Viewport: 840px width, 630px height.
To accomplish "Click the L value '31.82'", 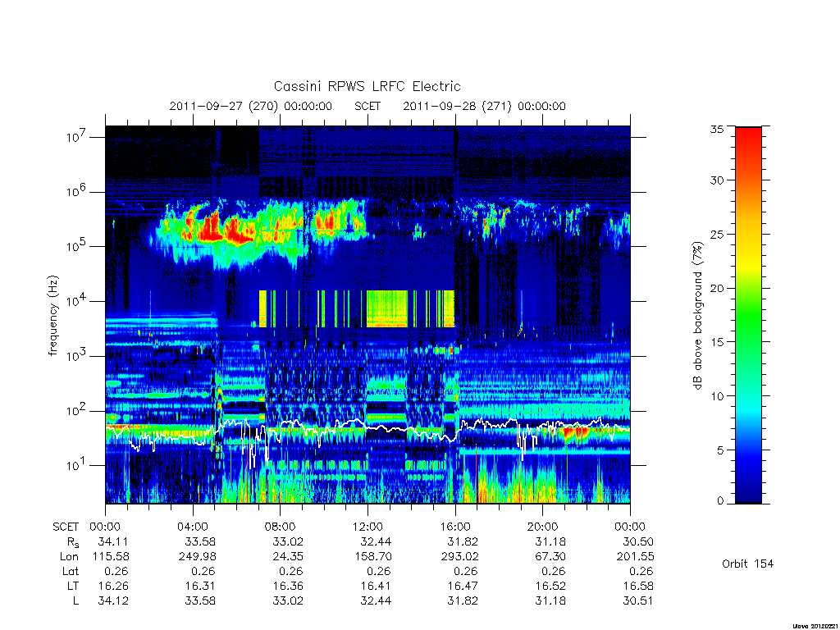I will [x=463, y=601].
